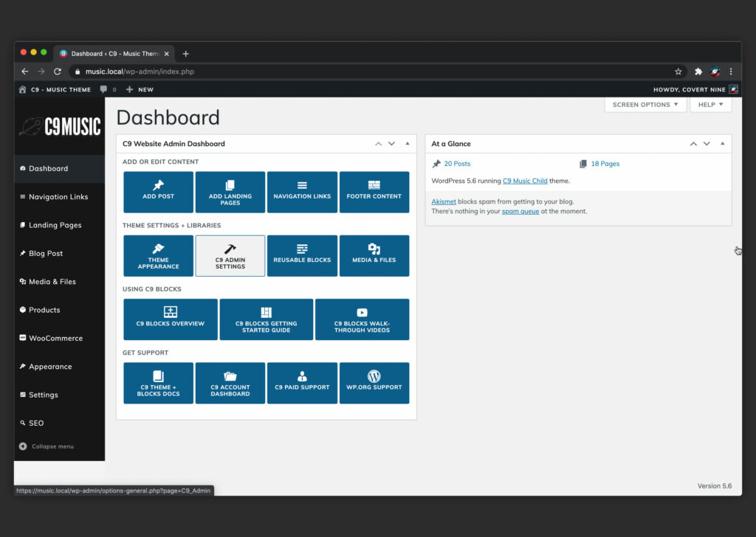Viewport: 756px width, 537px height.
Task: Click the browser address bar
Action: (x=369, y=72)
